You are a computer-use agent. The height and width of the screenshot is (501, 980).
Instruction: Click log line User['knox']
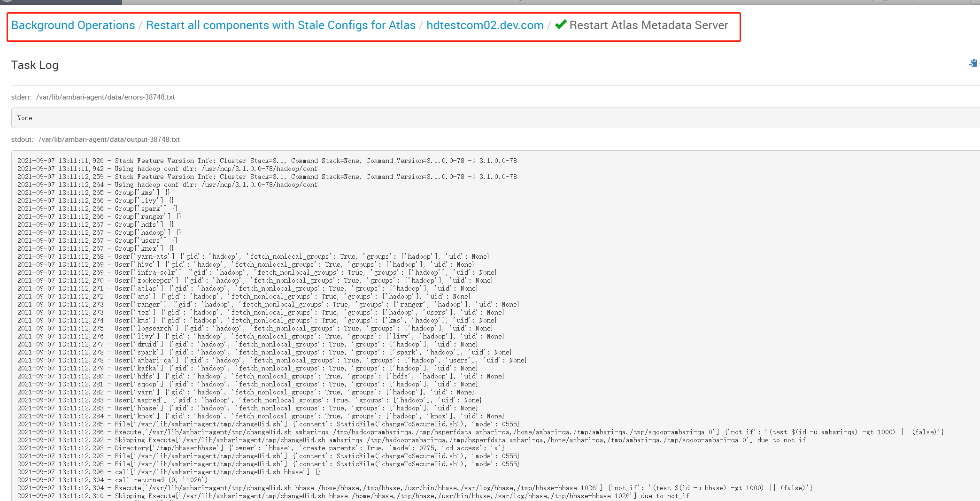tap(261, 416)
